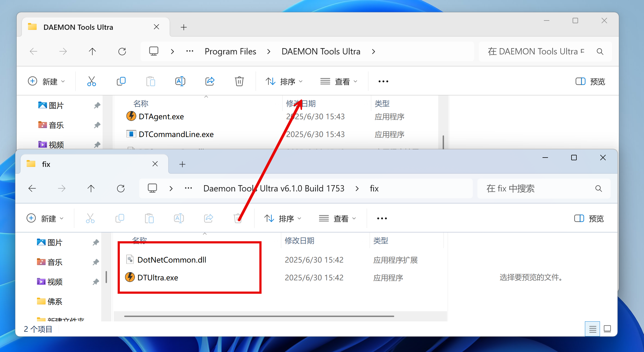Switch the fix window to details view
The height and width of the screenshot is (352, 644).
tap(593, 329)
